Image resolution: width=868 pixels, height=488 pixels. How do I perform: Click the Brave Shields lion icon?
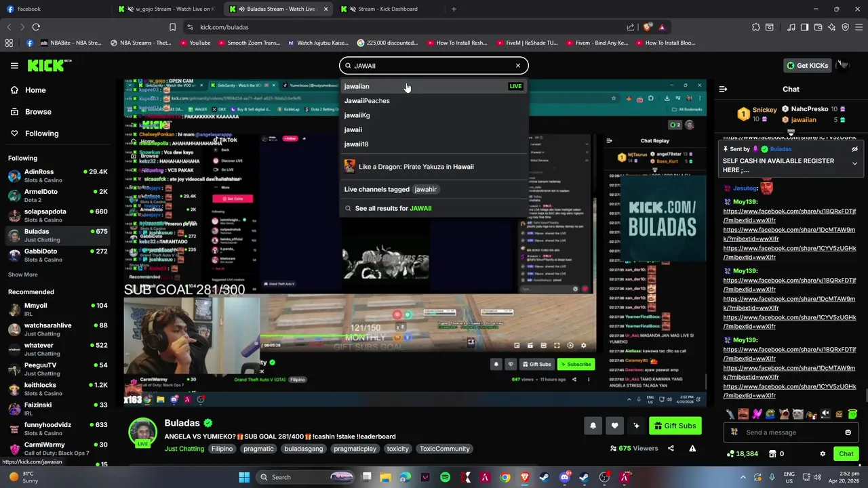click(x=648, y=27)
